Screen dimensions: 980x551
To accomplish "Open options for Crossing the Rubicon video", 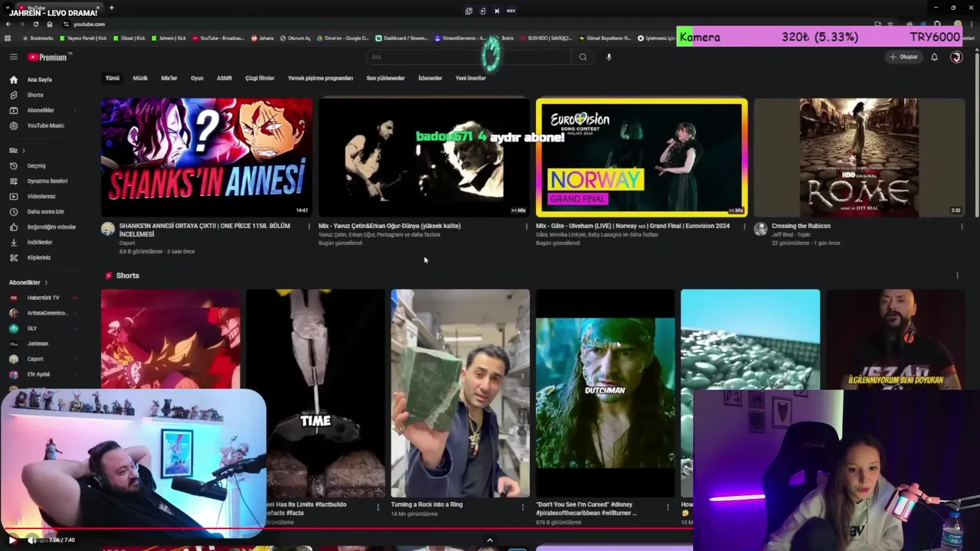I will [x=962, y=227].
